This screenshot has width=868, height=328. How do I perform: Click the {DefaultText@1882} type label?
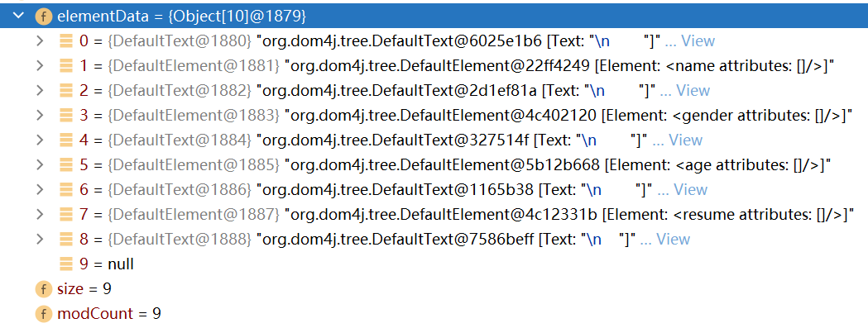tap(180, 91)
